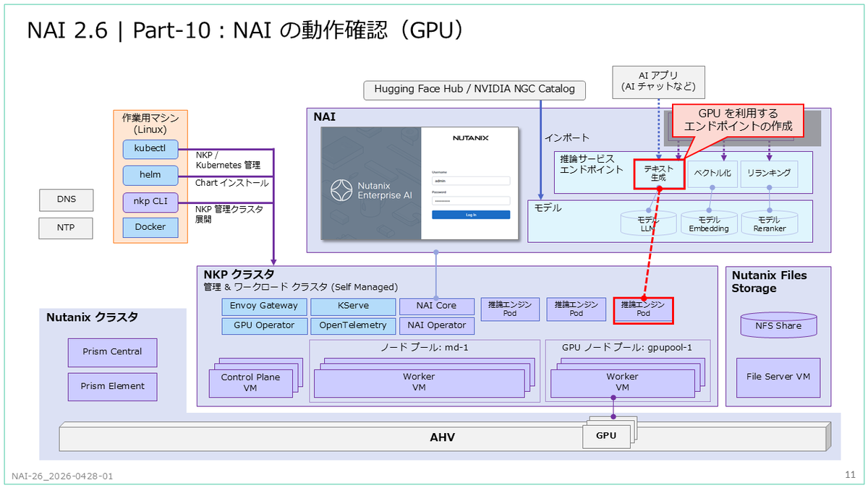Image resolution: width=868 pixels, height=488 pixels.
Task: Click the "管理 & ワークロード クラスタ (Self Managed)" subtitle
Action: pos(300,288)
